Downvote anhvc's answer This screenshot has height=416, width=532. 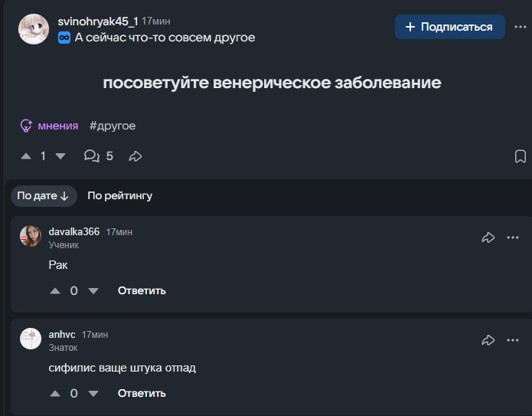pyautogui.click(x=93, y=394)
